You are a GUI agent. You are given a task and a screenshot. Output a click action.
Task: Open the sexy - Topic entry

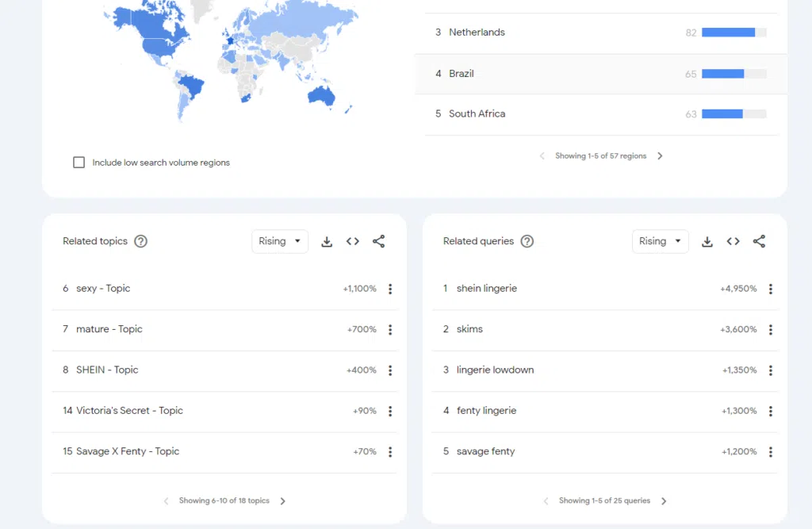(x=103, y=289)
